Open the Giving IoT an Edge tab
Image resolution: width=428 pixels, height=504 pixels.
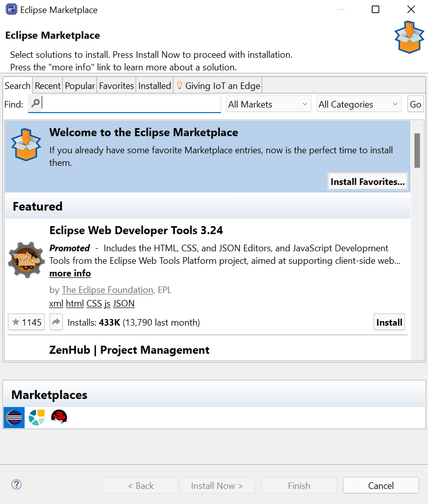point(218,86)
